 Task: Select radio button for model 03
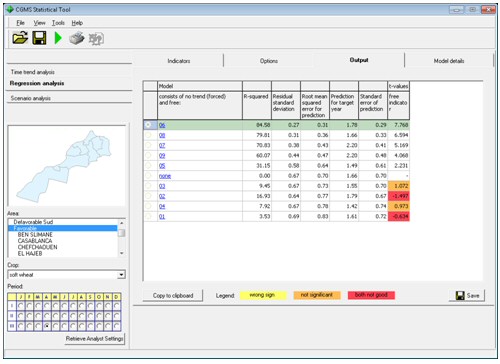[148, 186]
